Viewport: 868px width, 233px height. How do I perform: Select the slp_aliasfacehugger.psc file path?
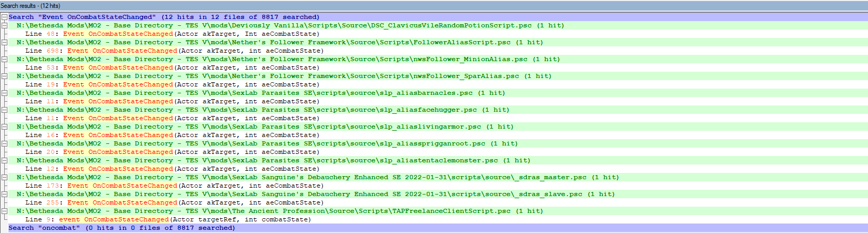[263, 110]
